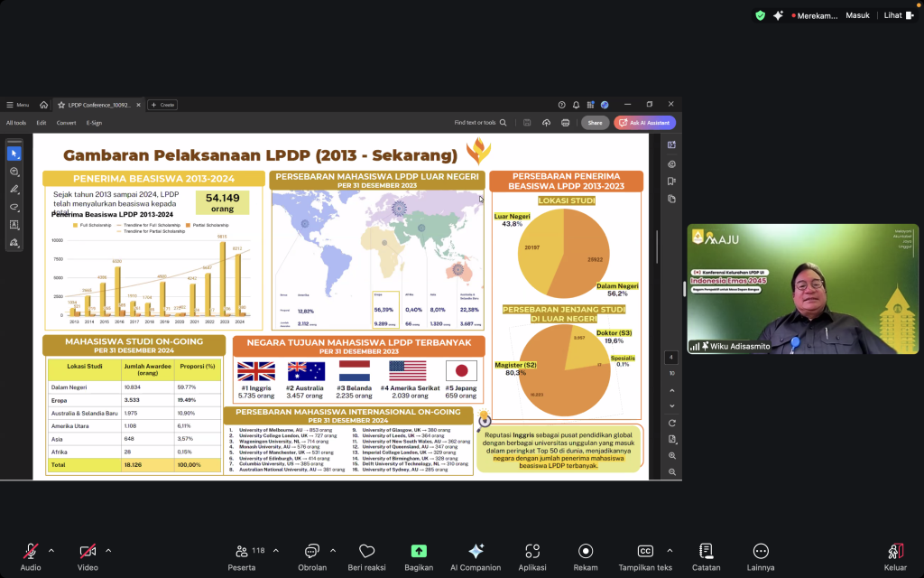
Task: Open AI Companion sparkle icon
Action: (x=476, y=552)
